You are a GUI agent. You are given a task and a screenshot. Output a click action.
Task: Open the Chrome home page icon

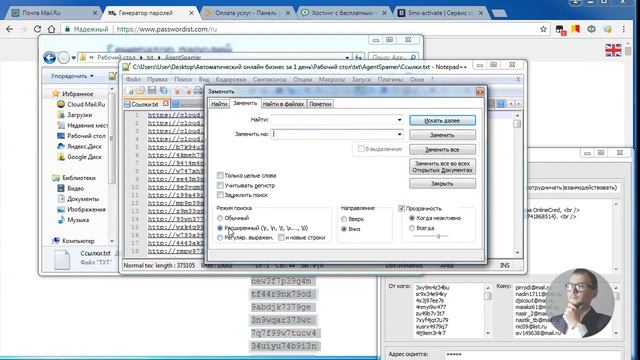point(51,29)
